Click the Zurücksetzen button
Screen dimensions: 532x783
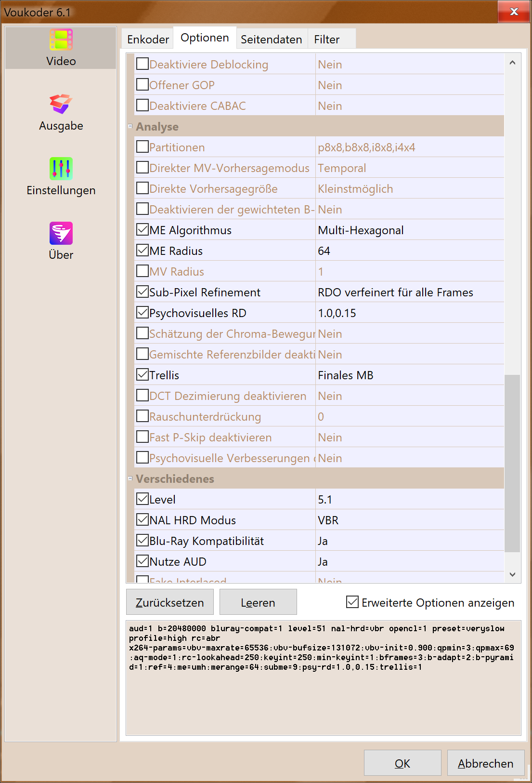pos(169,602)
